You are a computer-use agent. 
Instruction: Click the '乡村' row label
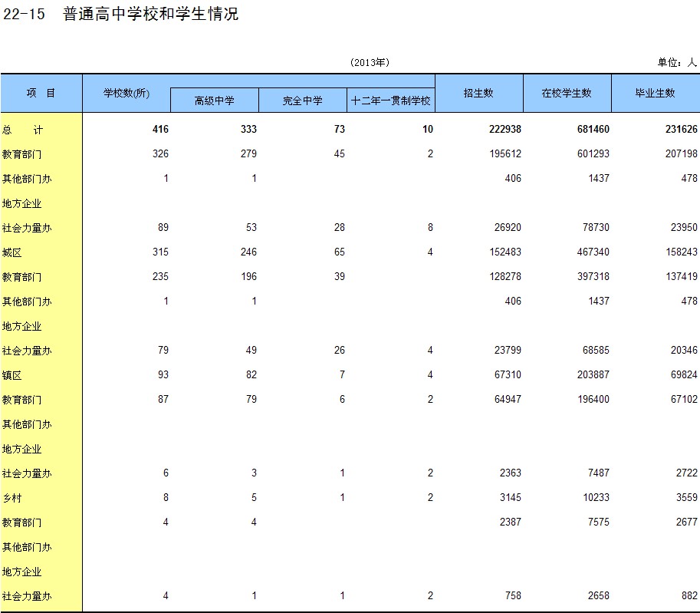(x=12, y=498)
